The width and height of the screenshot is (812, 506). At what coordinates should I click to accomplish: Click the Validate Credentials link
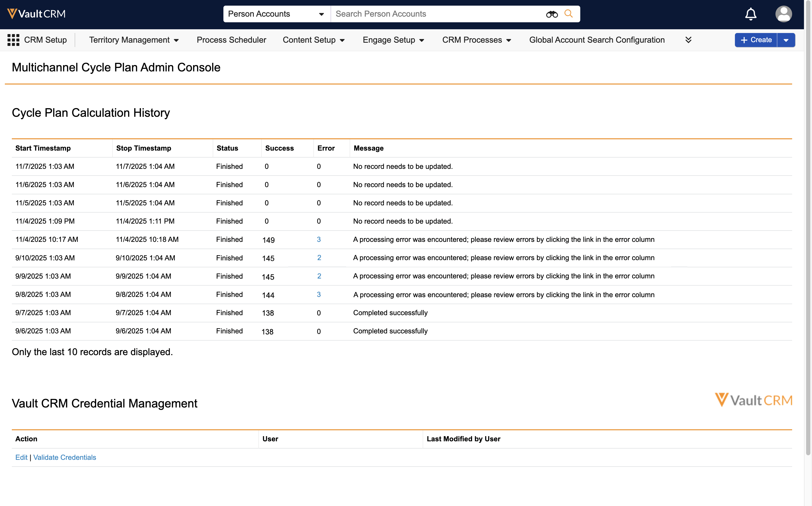click(x=65, y=457)
